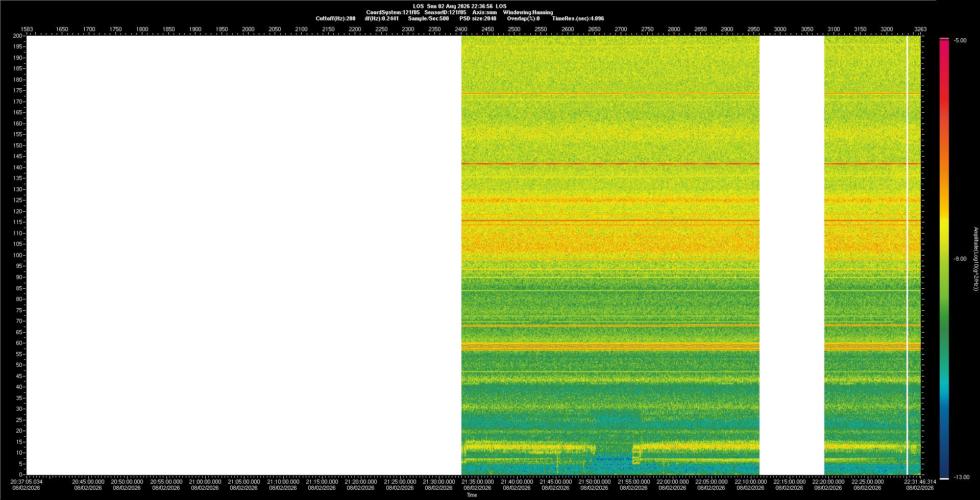Select the 2400 tick on the top axis
980x500 pixels.
pyautogui.click(x=461, y=29)
